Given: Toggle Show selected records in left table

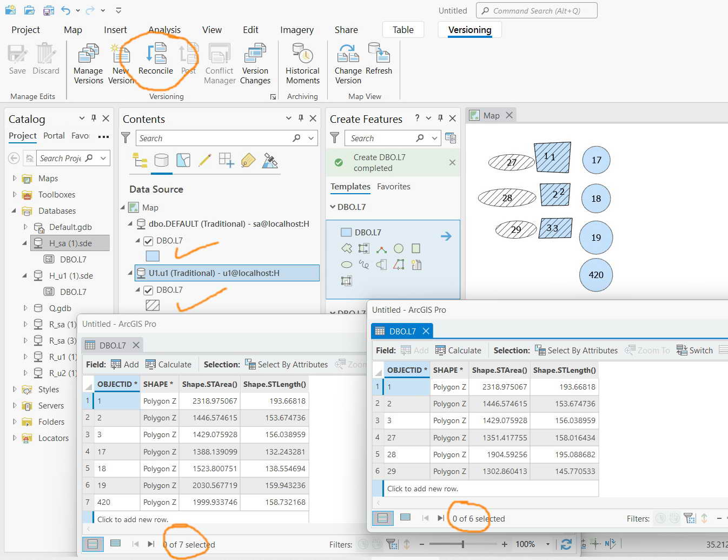Looking at the screenshot, I should tap(115, 544).
